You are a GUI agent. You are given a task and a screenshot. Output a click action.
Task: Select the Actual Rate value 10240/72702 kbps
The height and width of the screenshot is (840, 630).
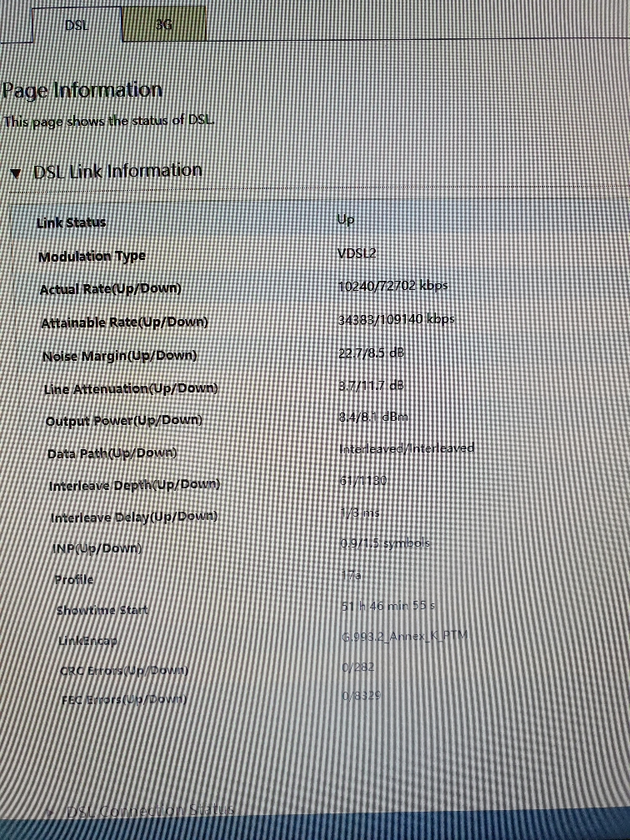click(x=393, y=286)
